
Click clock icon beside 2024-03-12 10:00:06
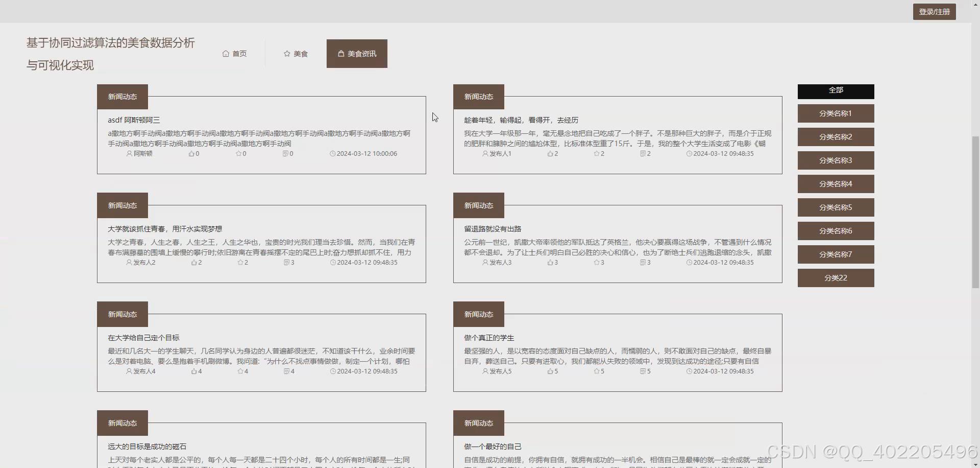pos(333,154)
